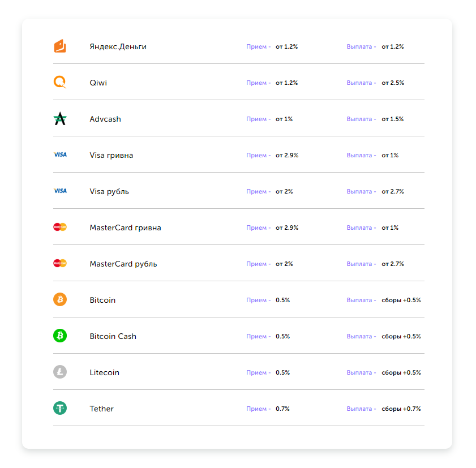Click the Выплата label in Qiwi row
Viewport: 476px width, 468px height.
click(359, 83)
